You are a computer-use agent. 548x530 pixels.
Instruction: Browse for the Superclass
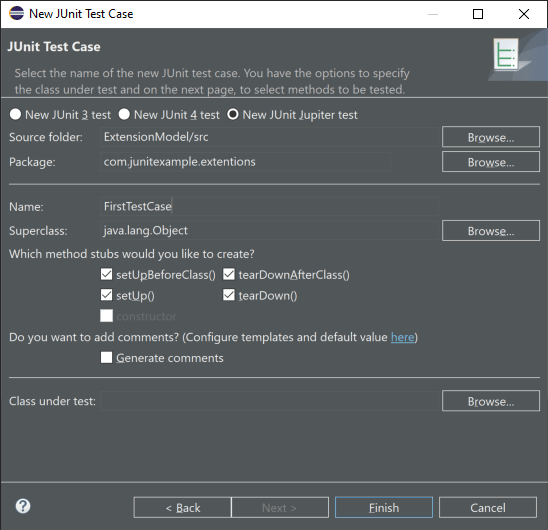(491, 231)
